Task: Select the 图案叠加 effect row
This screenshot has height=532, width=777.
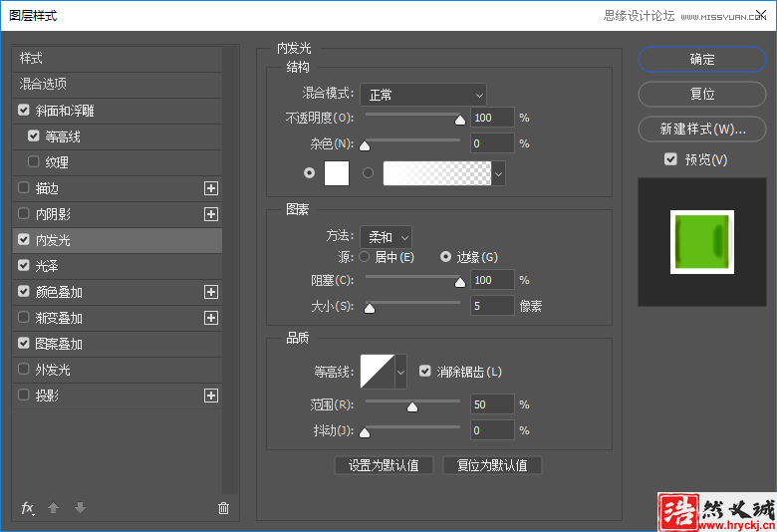Action: point(118,344)
